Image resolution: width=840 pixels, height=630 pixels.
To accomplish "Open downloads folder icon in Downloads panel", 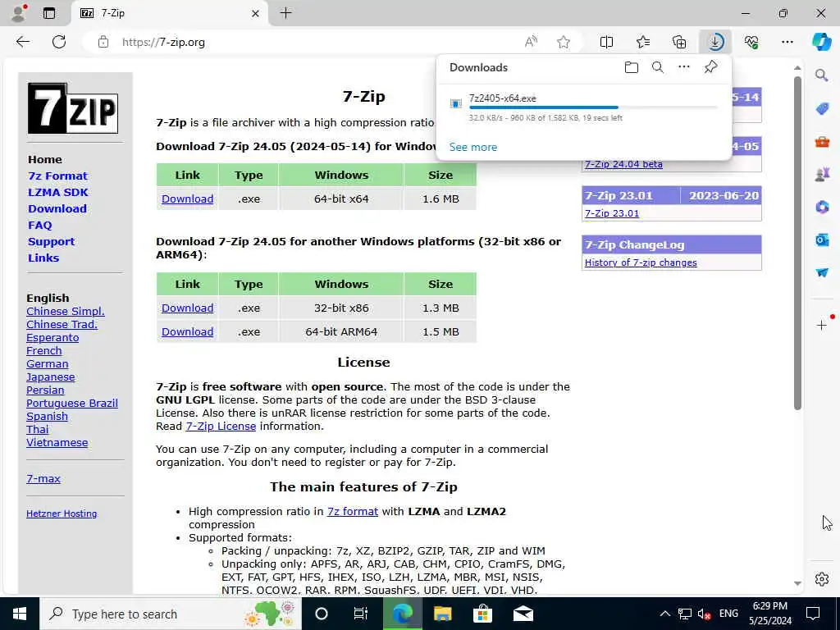I will tap(632, 67).
